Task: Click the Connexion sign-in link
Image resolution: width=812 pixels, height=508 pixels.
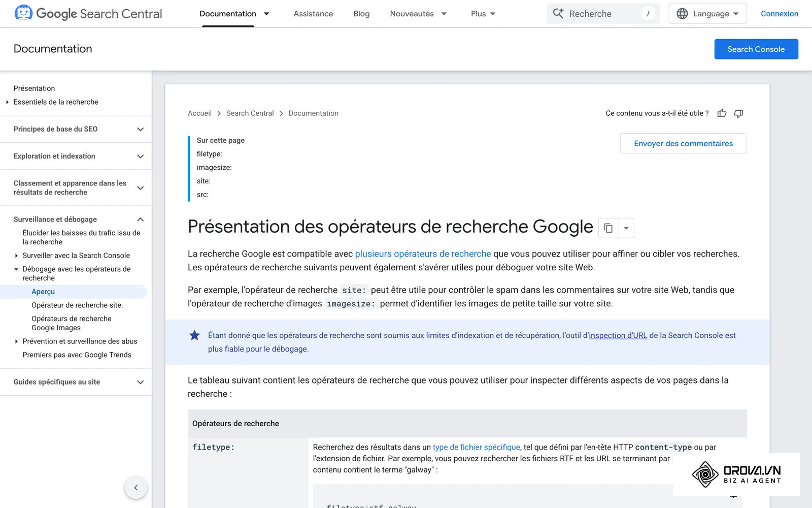Action: pyautogui.click(x=780, y=14)
